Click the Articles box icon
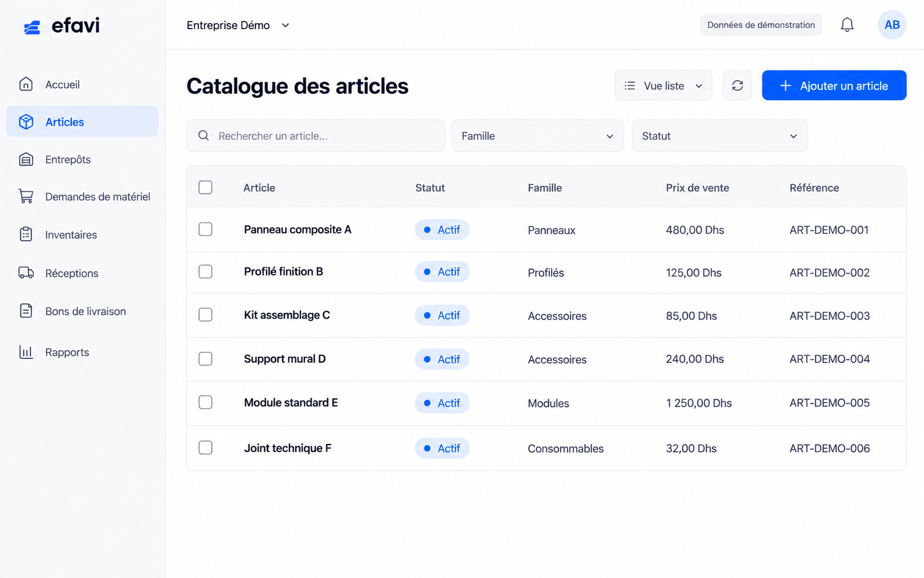924x578 pixels. click(x=26, y=121)
